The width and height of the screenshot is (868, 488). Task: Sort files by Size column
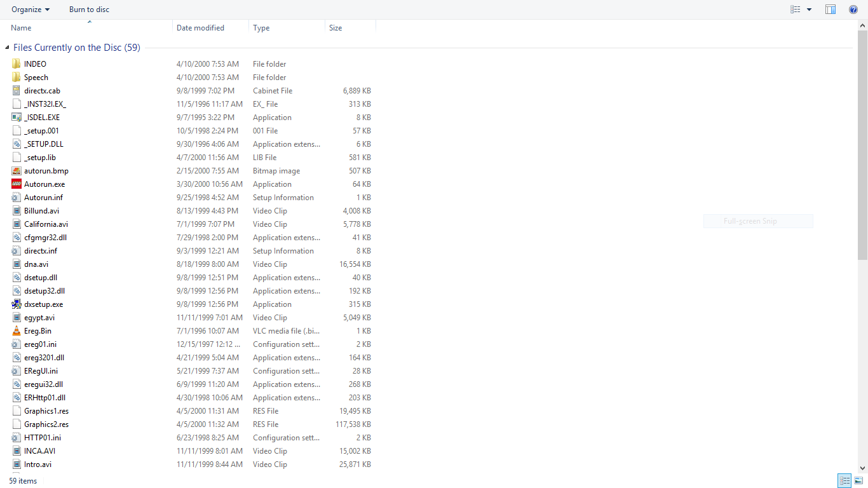tap(350, 27)
